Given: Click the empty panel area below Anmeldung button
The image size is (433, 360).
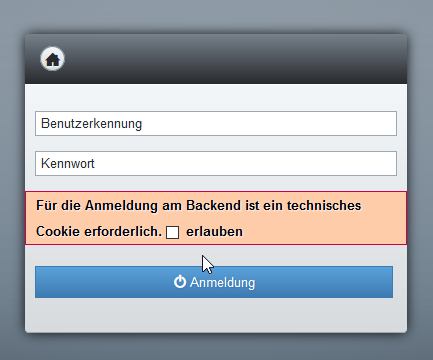Looking at the screenshot, I should (x=216, y=315).
